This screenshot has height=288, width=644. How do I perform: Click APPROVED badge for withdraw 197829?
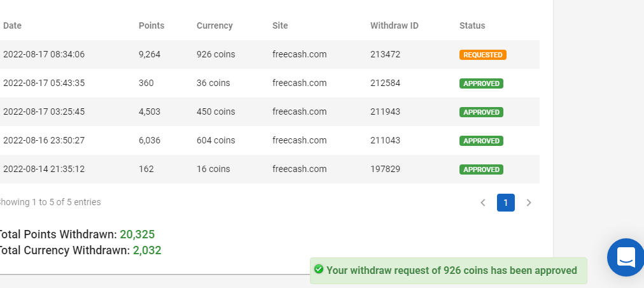coord(481,169)
